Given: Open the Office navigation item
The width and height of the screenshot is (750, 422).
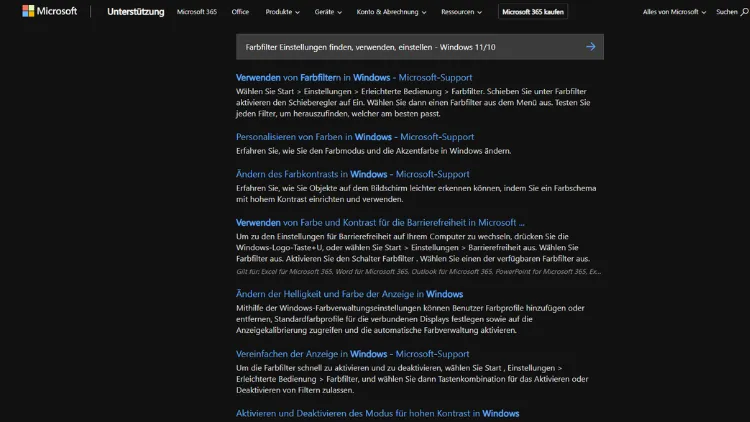Looking at the screenshot, I should click(240, 11).
